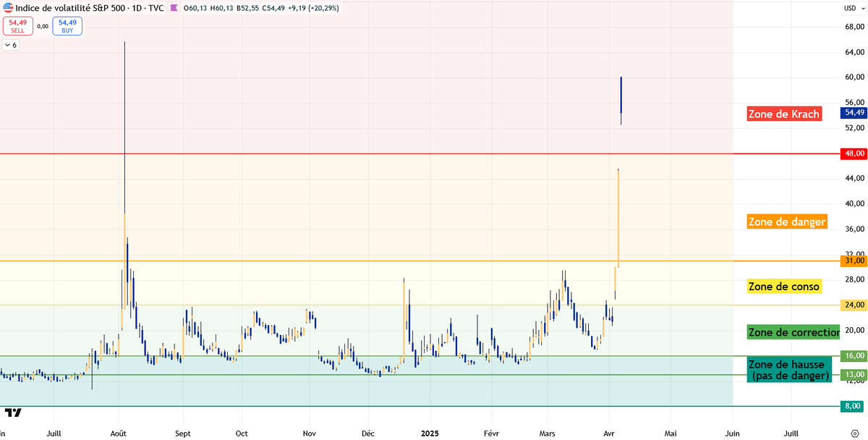Click the 36,00 price axis label
Viewport: 868px width, 440px height.
854,229
